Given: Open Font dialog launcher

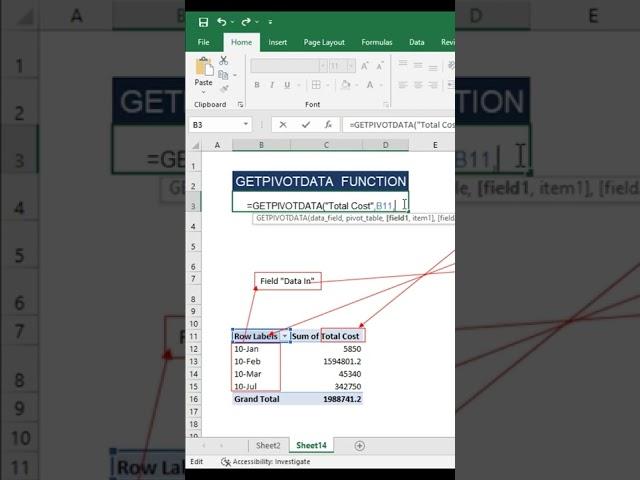Looking at the screenshot, I should 386,105.
